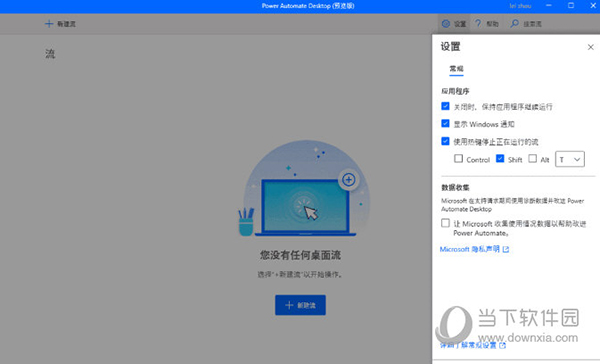Open the 详细了解常规设置 link

click(473, 345)
